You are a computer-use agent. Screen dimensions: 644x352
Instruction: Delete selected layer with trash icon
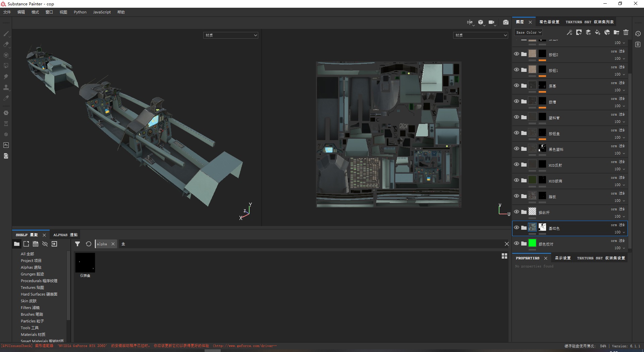[x=626, y=32]
